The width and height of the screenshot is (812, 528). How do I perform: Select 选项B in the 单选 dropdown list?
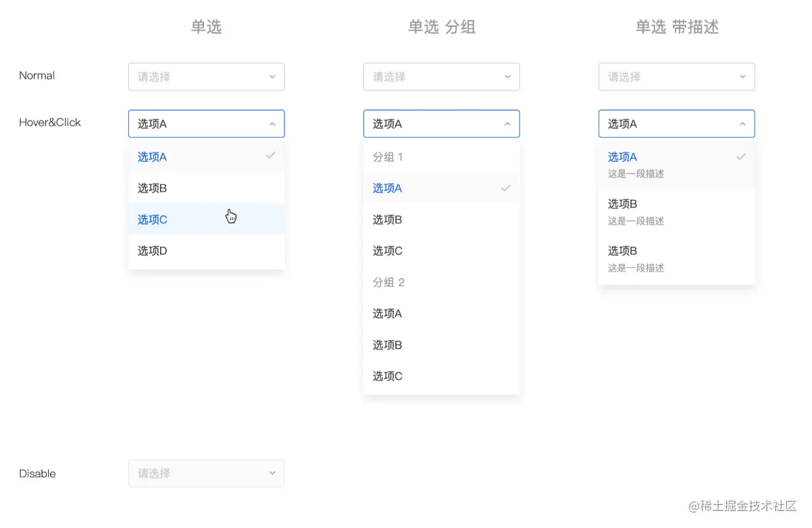click(x=153, y=188)
